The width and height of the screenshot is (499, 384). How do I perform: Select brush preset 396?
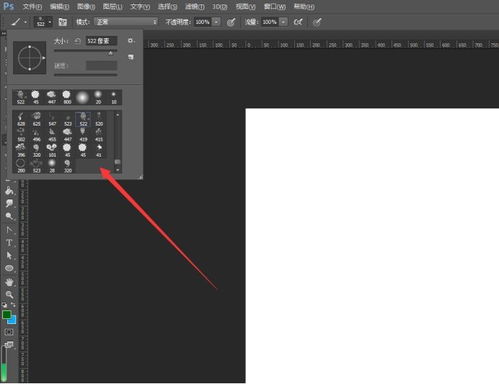click(x=21, y=150)
